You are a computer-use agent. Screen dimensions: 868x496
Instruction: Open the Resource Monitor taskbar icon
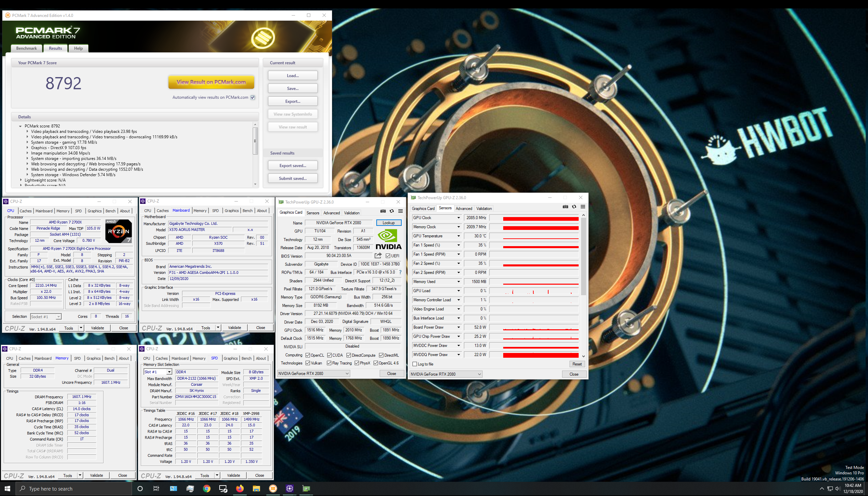pos(190,489)
